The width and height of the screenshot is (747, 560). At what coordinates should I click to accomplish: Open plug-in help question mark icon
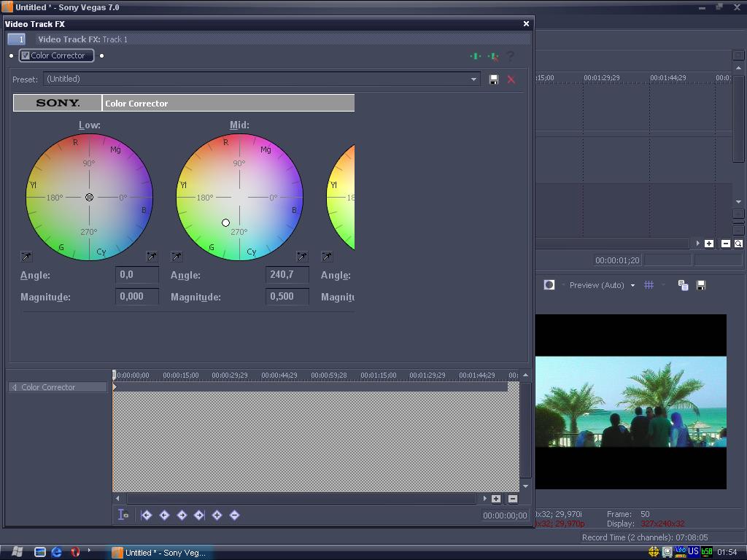point(510,56)
